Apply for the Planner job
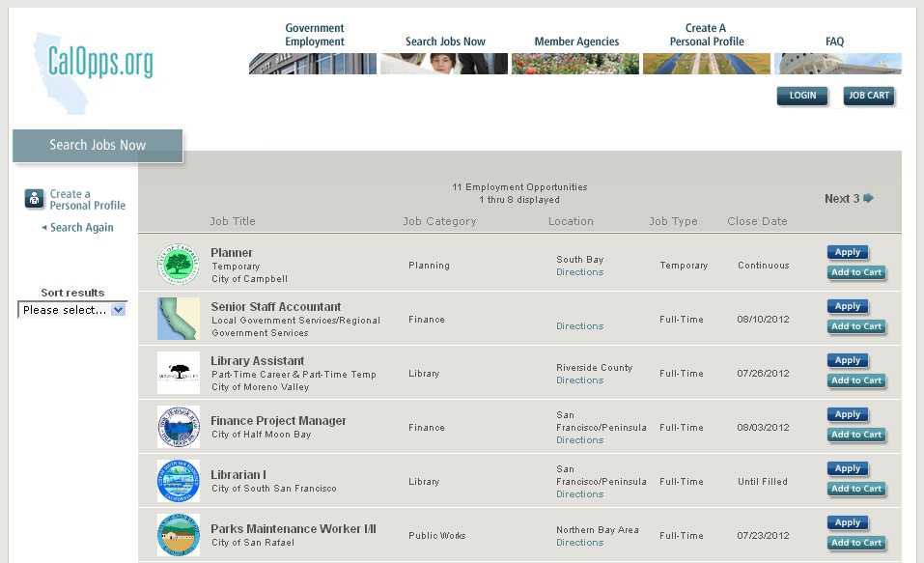Screen dimensions: 924x563 (848, 252)
